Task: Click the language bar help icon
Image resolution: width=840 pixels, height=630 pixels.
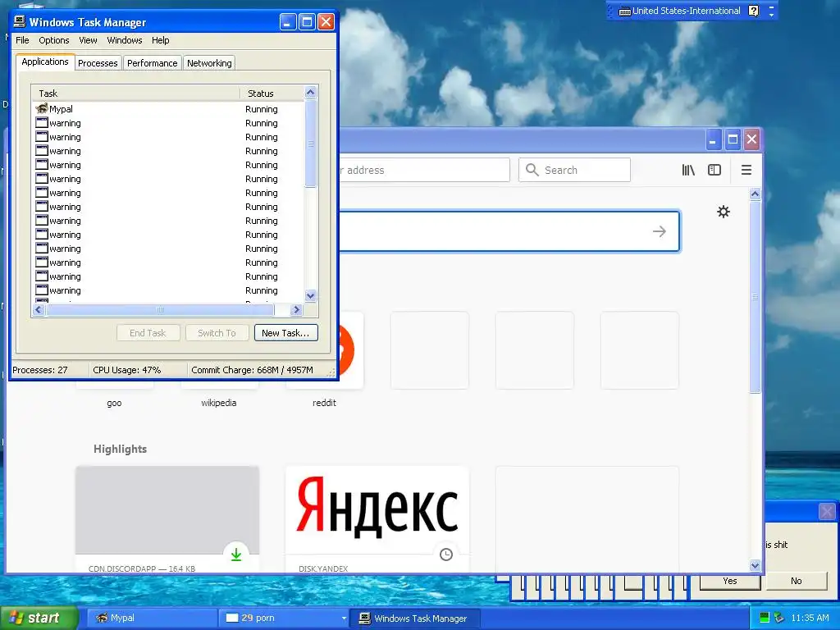Action: 753,11
